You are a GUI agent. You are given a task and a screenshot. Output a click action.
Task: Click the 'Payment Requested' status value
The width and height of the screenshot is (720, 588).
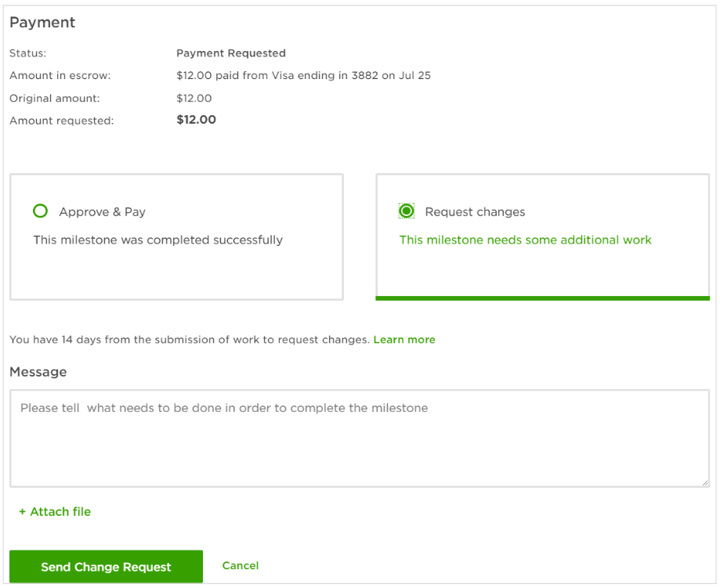point(230,54)
